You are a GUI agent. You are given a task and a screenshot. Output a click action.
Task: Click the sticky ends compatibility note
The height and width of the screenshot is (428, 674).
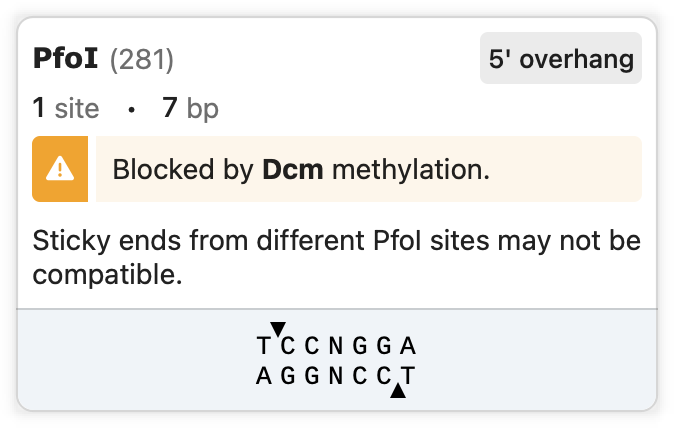[x=336, y=257]
